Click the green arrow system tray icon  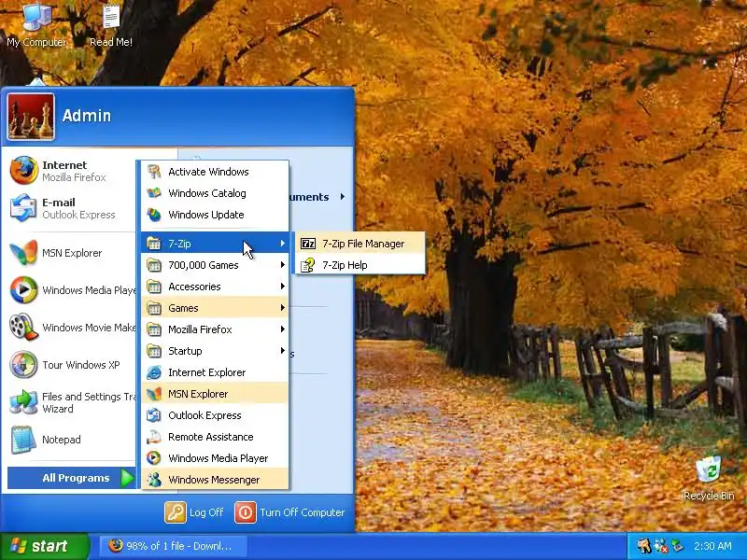pyautogui.click(x=678, y=546)
